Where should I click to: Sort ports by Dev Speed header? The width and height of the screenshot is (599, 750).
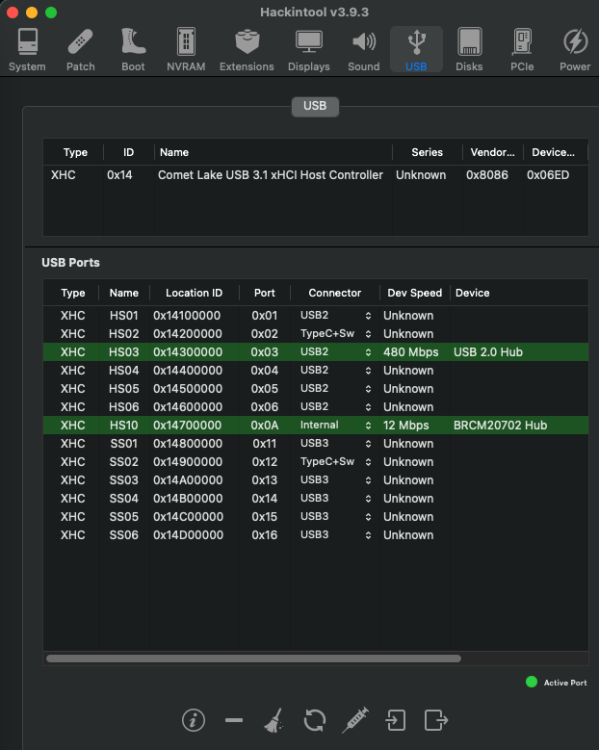tap(414, 293)
